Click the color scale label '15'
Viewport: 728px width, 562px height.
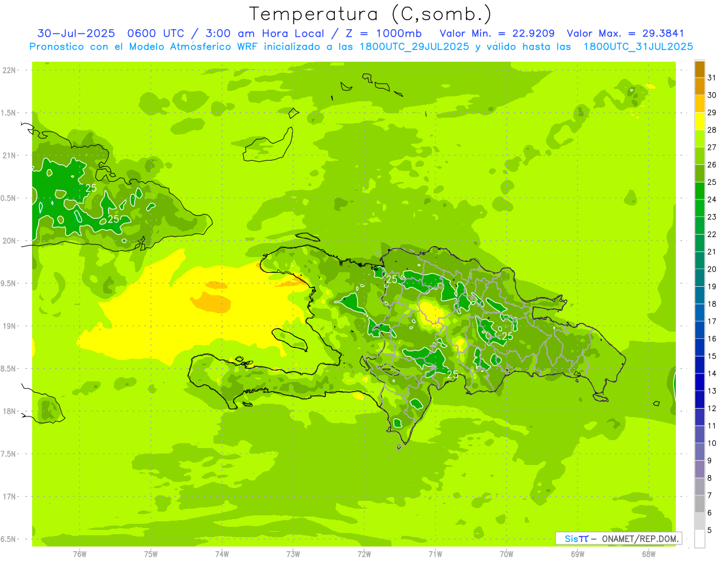(712, 356)
